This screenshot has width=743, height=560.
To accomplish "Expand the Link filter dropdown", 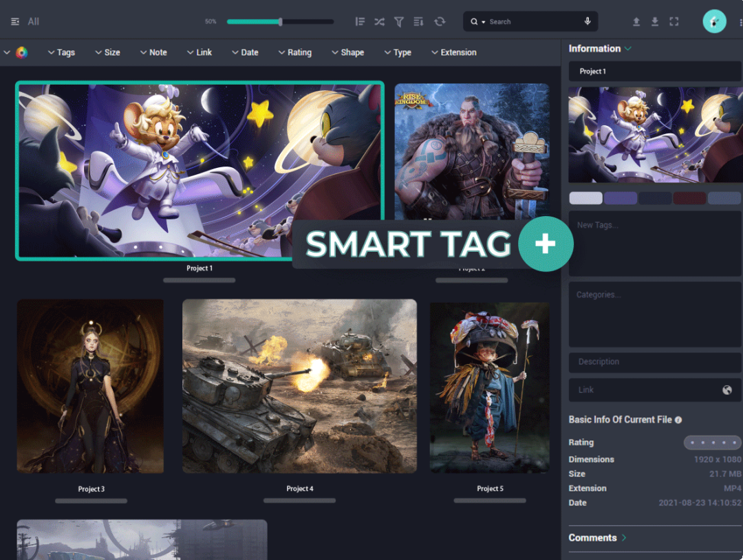I will coord(200,52).
